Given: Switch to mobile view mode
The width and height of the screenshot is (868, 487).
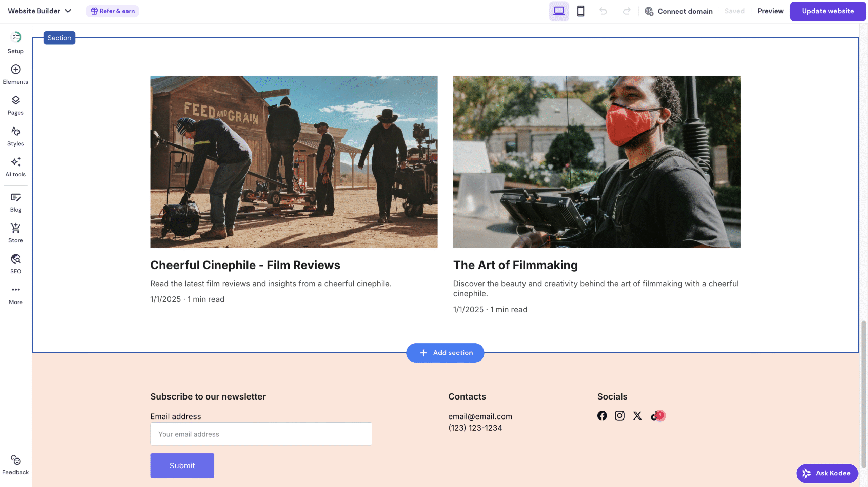Looking at the screenshot, I should (x=580, y=11).
